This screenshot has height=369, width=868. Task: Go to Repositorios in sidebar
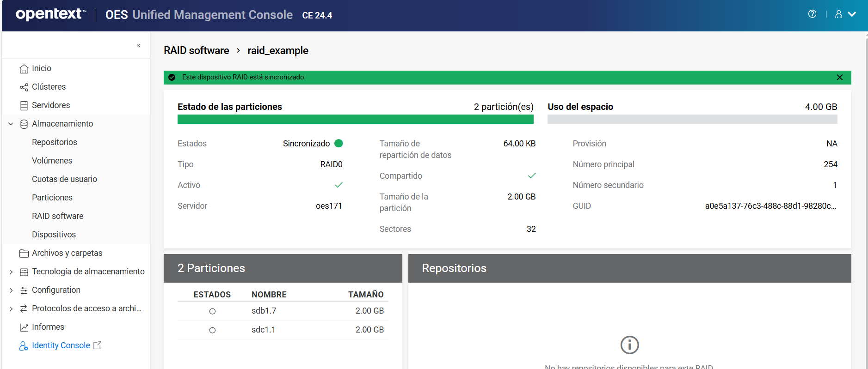pyautogui.click(x=55, y=142)
